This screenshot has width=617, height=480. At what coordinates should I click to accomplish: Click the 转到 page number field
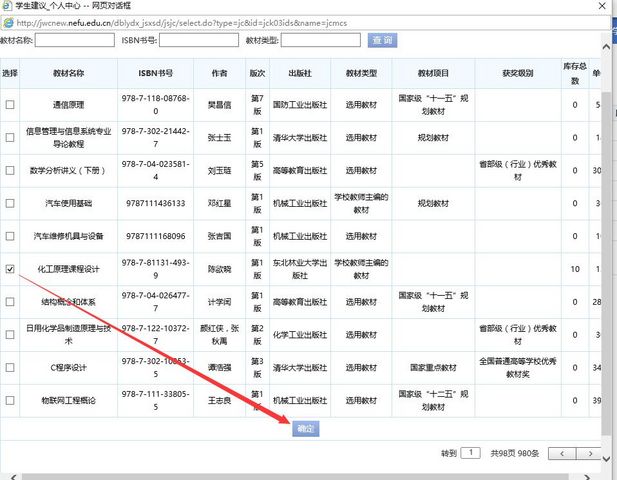470,453
